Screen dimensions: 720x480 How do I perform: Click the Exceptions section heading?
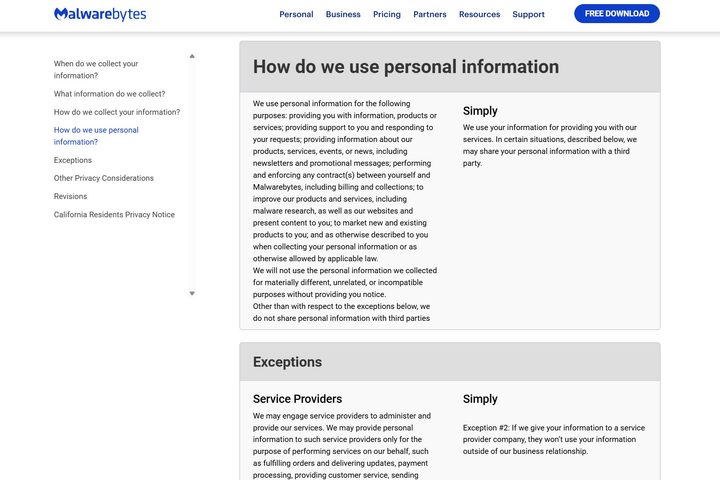point(287,362)
